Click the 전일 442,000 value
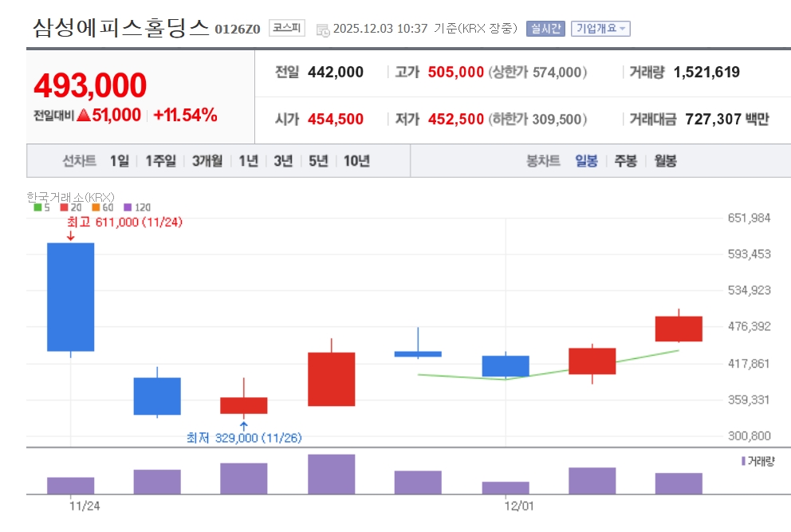Viewport: 791px width, 532px height. click(336, 72)
